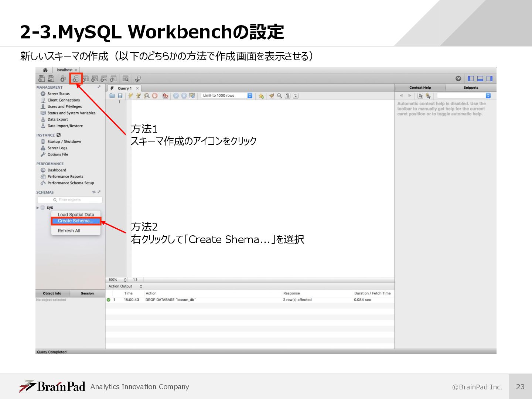Click the create stored procedure icon

[x=104, y=79]
